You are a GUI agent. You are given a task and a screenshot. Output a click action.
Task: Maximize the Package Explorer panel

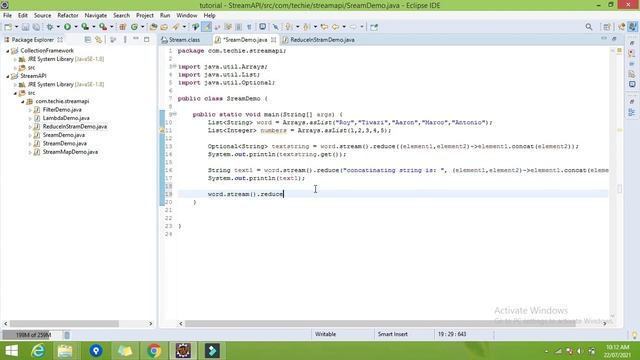click(x=147, y=39)
